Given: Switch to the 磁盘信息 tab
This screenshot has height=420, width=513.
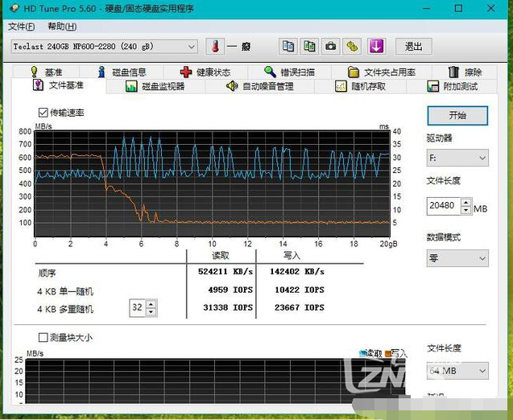Looking at the screenshot, I should pyautogui.click(x=122, y=72).
